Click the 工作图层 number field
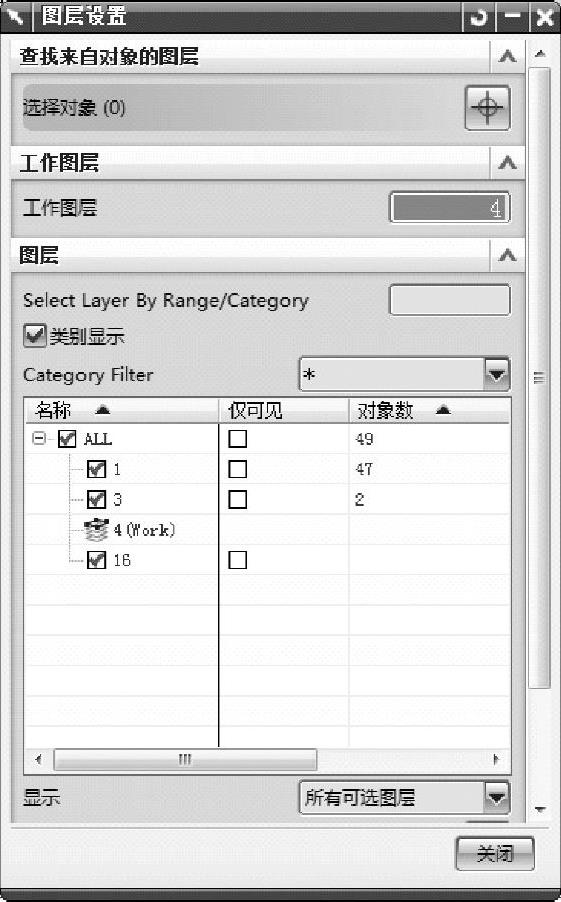Viewport: 561px width, 902px height. pyautogui.click(x=449, y=208)
